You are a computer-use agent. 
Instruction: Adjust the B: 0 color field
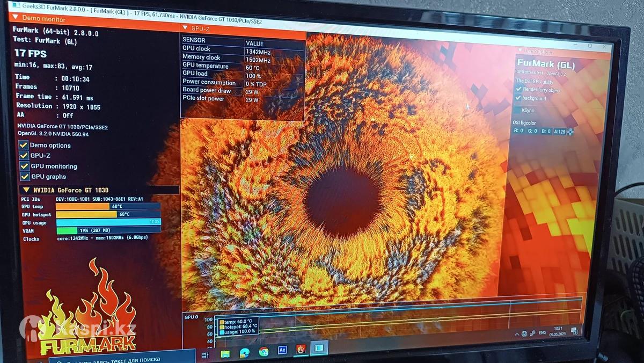point(545,132)
